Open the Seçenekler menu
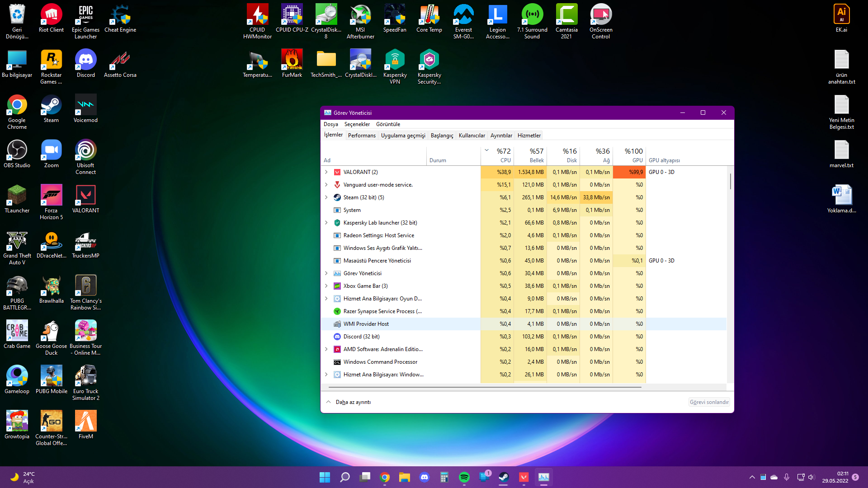This screenshot has width=868, height=488. [357, 124]
